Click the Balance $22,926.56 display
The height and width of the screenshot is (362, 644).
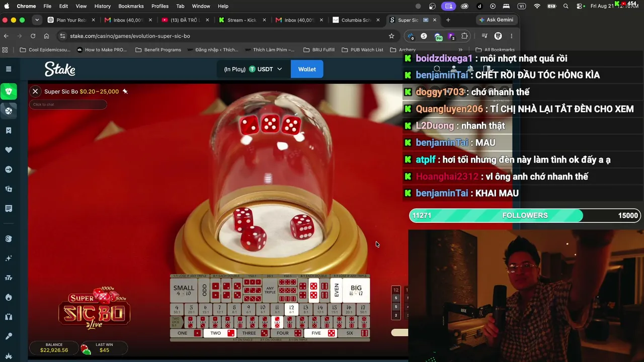[x=54, y=348]
